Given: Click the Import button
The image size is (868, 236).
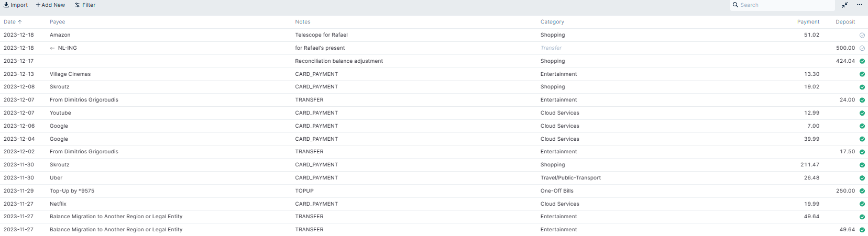Looking at the screenshot, I should coord(16,5).
